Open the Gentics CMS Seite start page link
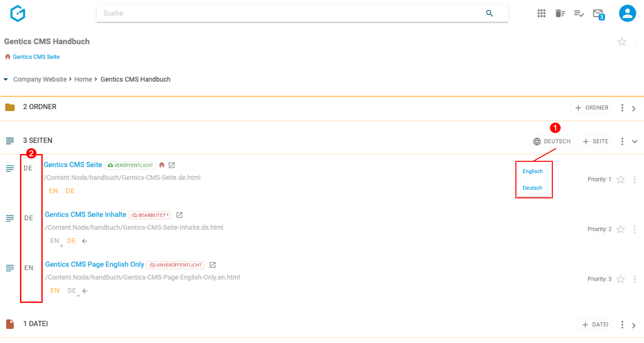Screen dimensions: 644x343 tap(36, 57)
